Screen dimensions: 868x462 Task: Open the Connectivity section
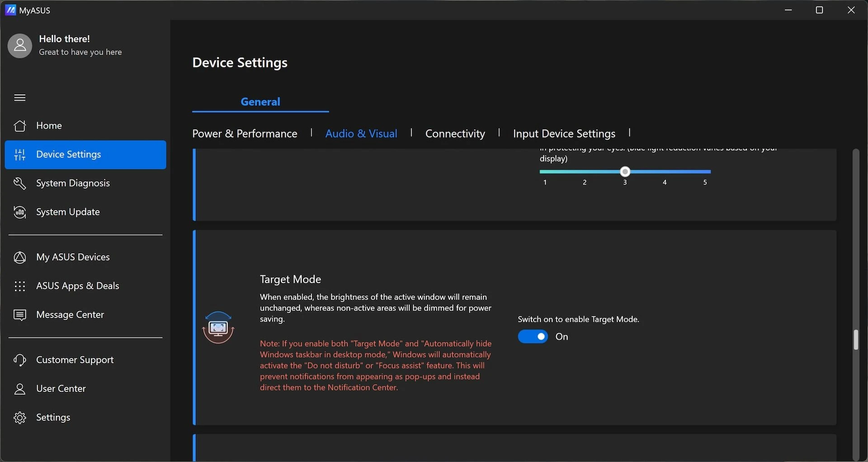point(455,133)
